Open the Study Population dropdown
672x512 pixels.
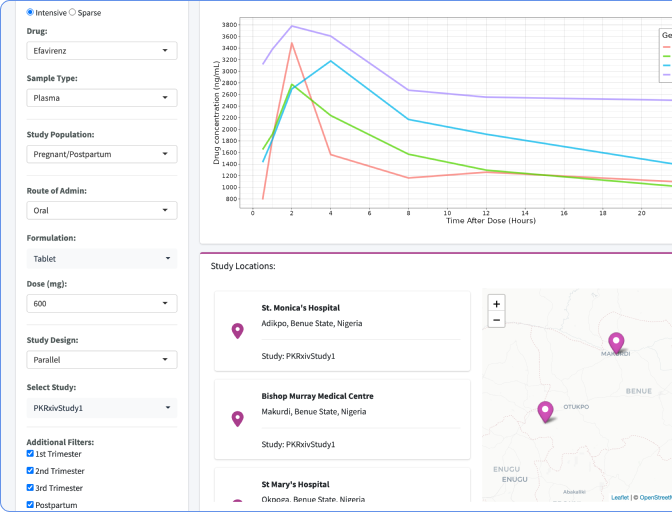click(102, 154)
